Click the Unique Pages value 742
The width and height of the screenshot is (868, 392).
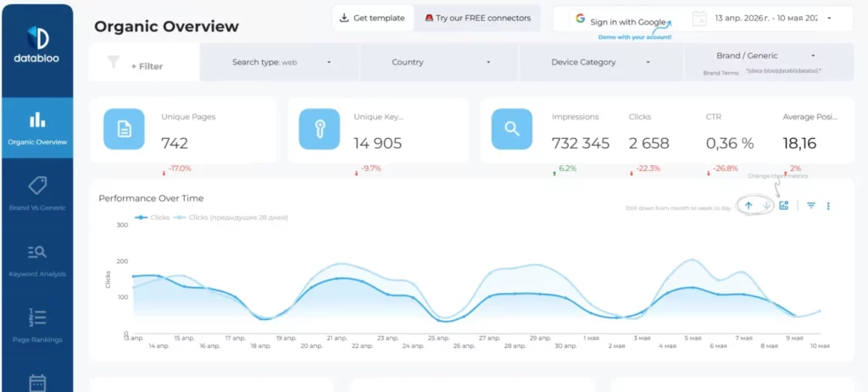pyautogui.click(x=175, y=144)
